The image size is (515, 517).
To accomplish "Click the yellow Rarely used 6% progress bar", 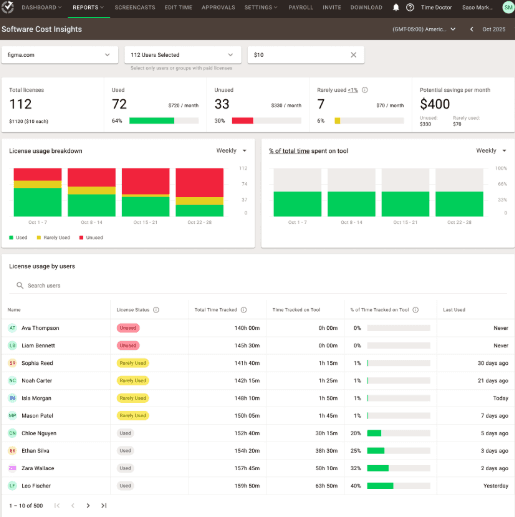I will (369, 121).
